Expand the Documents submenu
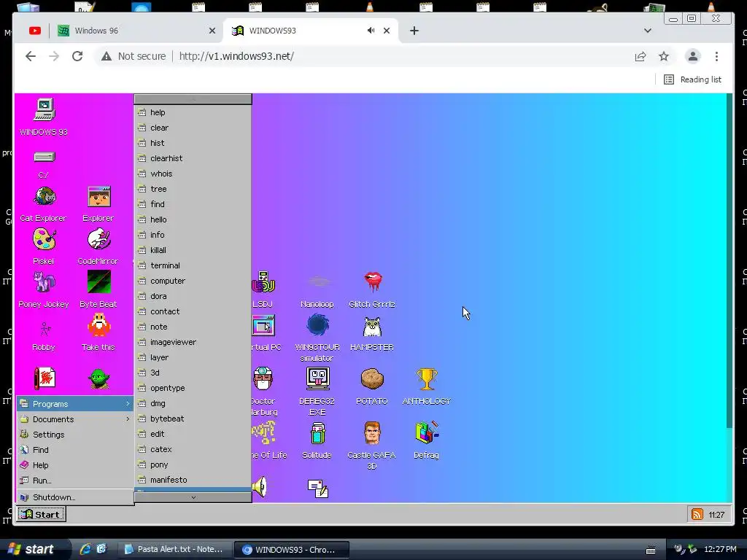This screenshot has width=747, height=560. click(75, 419)
